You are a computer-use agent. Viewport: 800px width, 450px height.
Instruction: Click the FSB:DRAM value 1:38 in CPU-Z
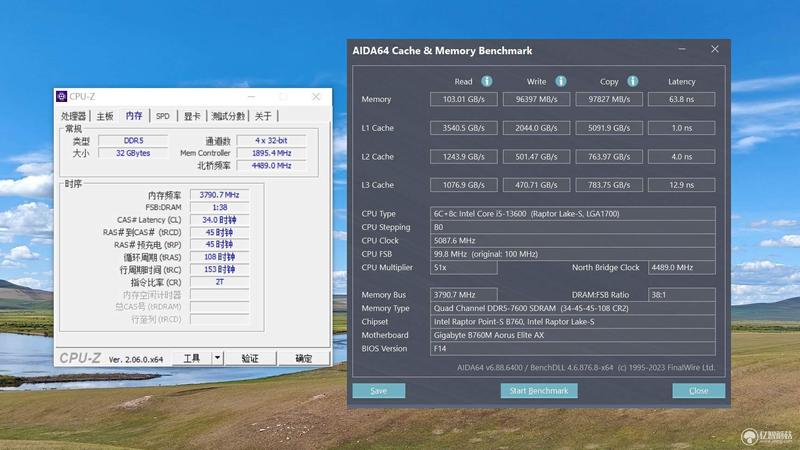pos(219,207)
